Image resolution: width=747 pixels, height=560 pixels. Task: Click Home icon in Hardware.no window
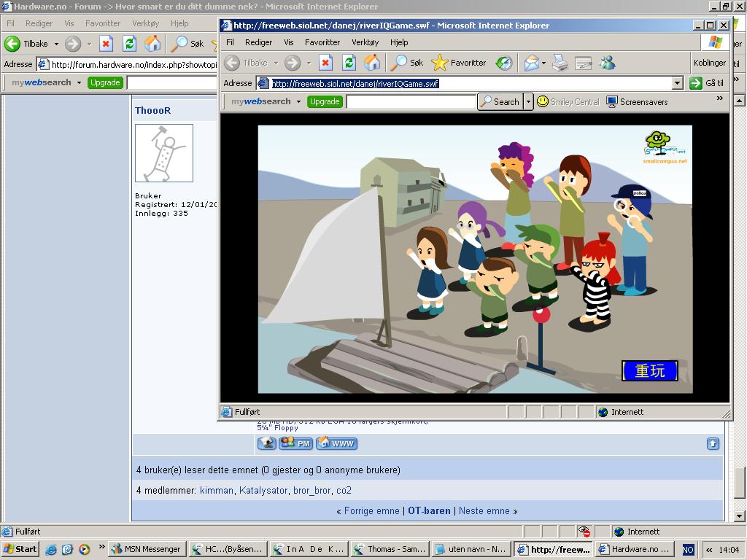point(152,44)
